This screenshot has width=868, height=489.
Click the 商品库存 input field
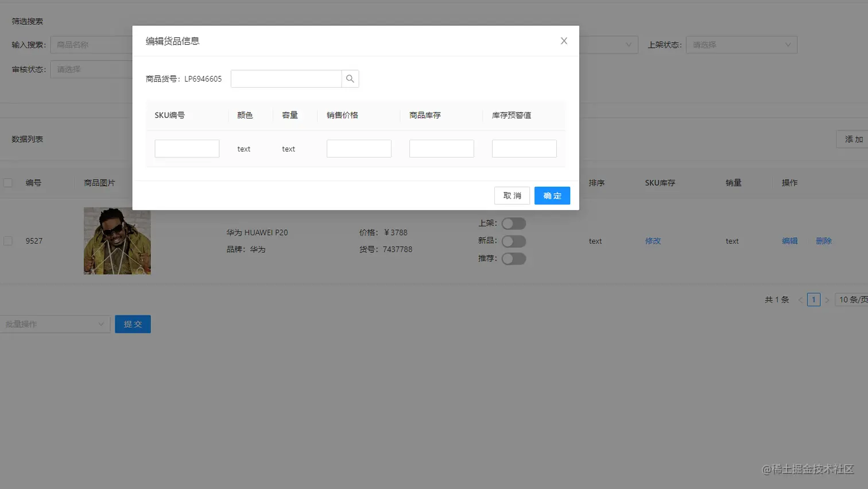441,149
